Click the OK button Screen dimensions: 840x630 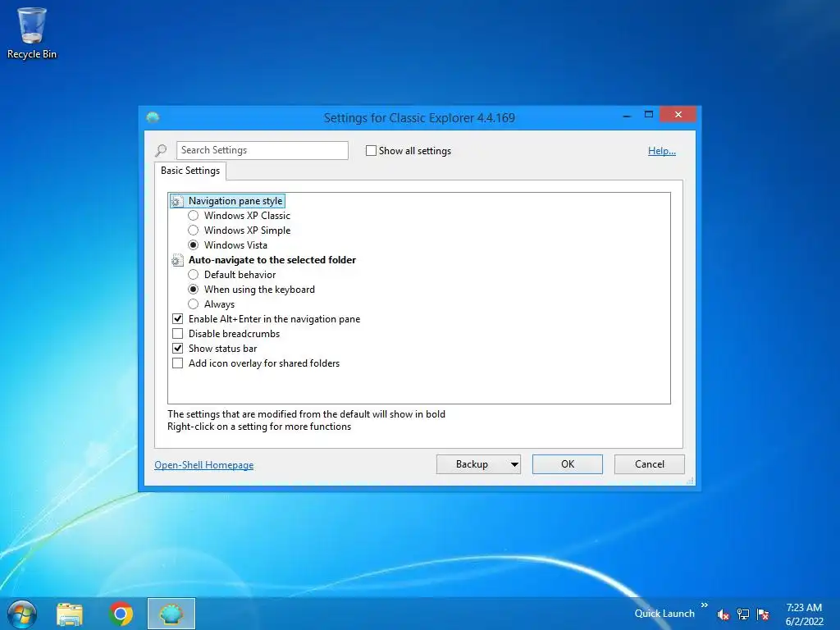568,464
